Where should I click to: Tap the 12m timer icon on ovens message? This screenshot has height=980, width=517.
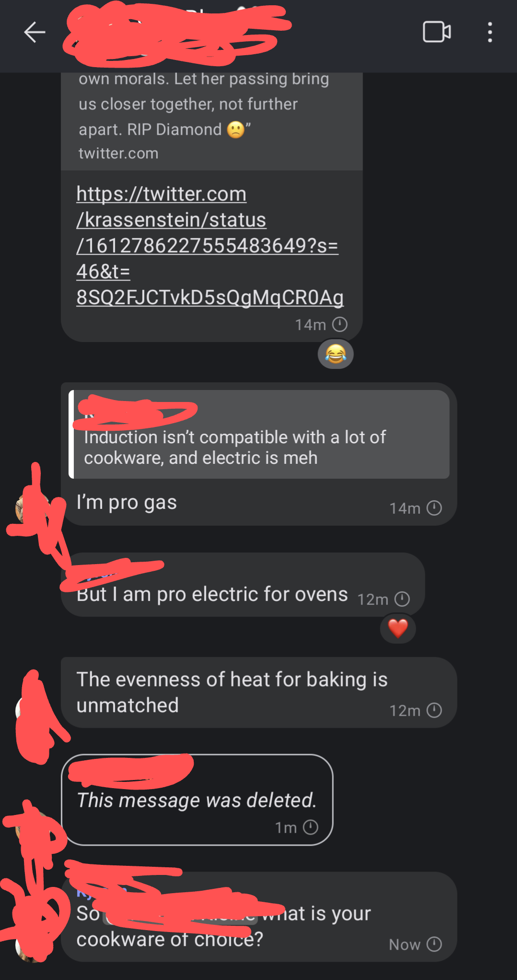tap(402, 599)
